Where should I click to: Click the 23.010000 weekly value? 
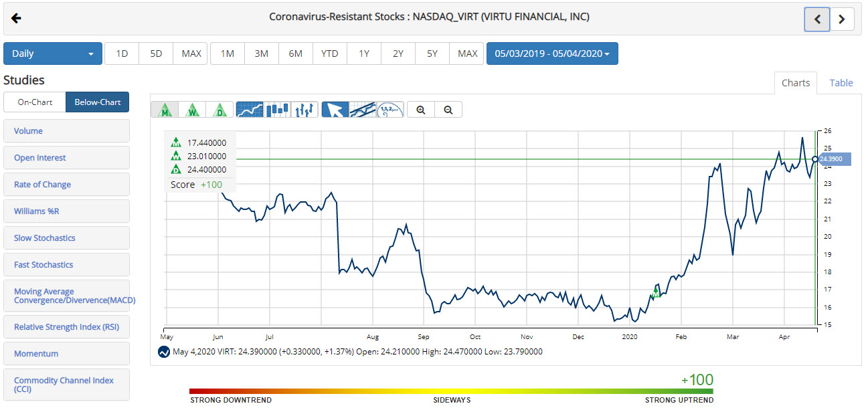pos(207,156)
